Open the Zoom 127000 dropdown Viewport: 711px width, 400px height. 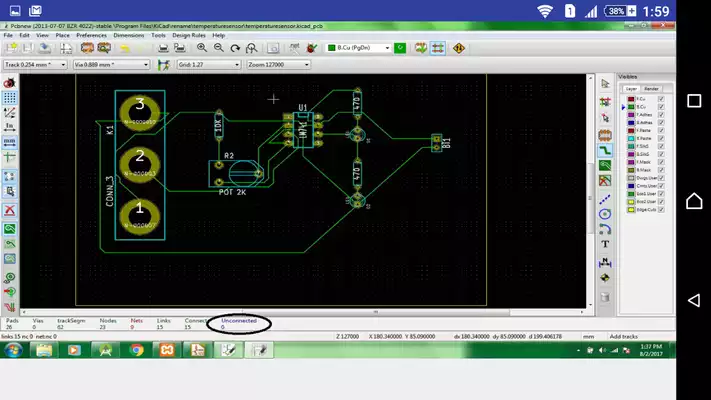coord(278,65)
